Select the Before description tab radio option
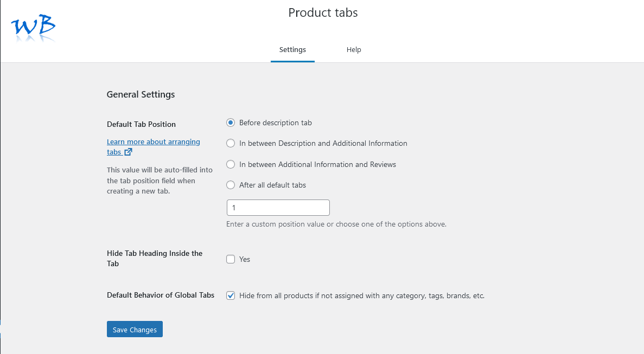 point(231,123)
